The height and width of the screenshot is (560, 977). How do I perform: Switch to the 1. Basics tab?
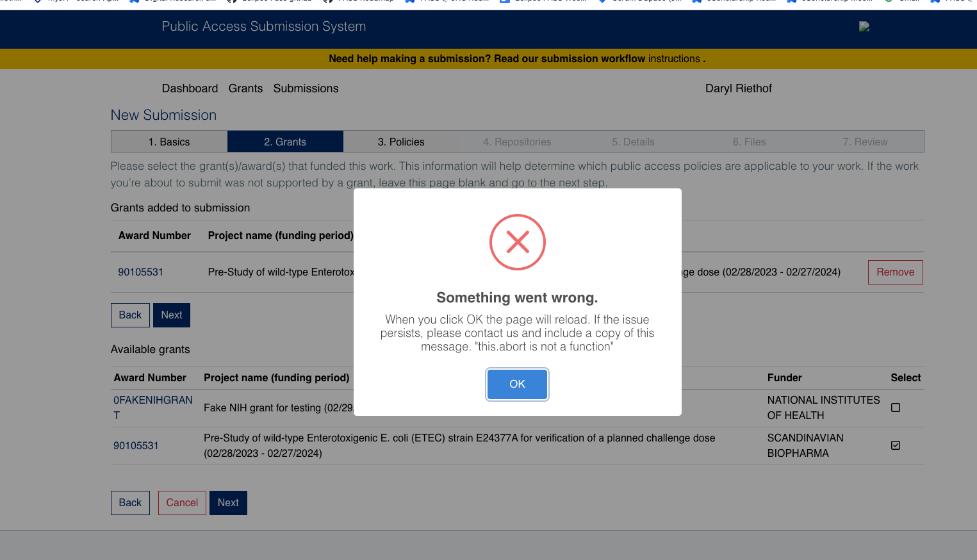pos(168,141)
